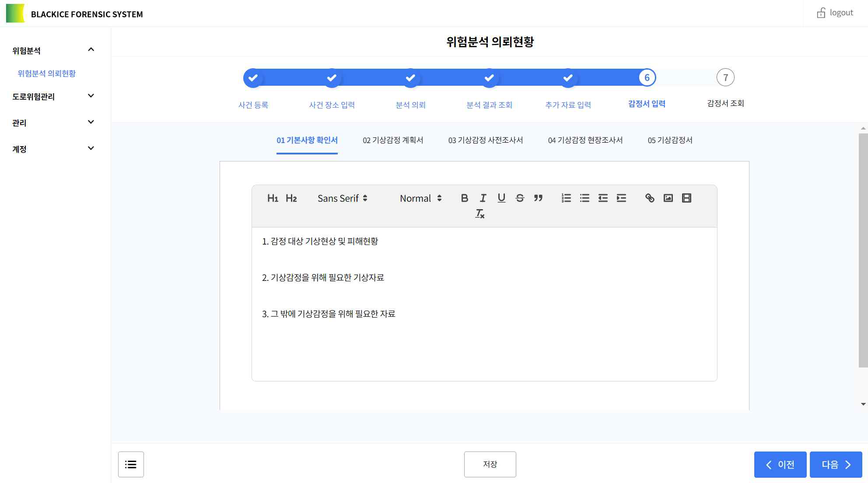The height and width of the screenshot is (483, 868).
Task: Proceed with the 다음 button
Action: coord(836,464)
